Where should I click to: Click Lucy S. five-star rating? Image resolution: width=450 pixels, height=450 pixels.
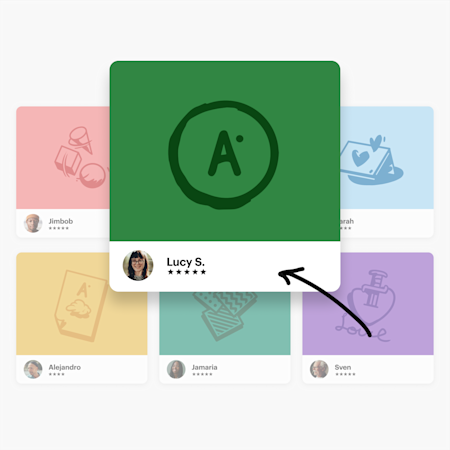click(x=187, y=272)
